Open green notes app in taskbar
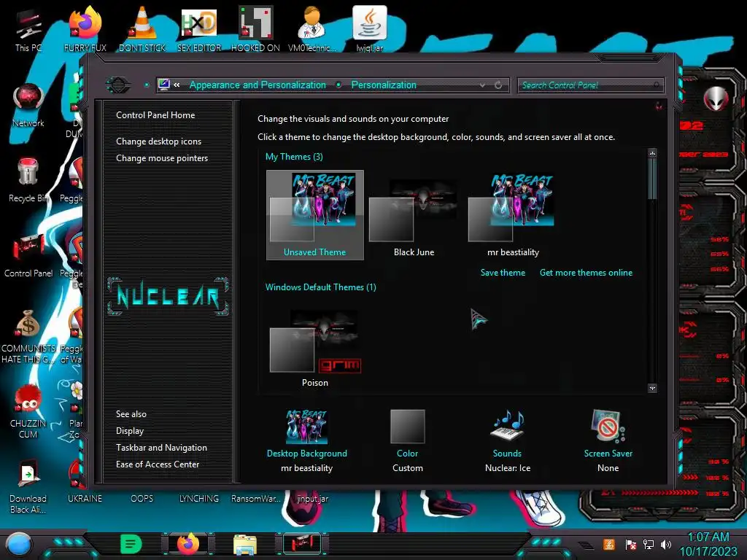The width and height of the screenshot is (747, 560). click(x=131, y=544)
